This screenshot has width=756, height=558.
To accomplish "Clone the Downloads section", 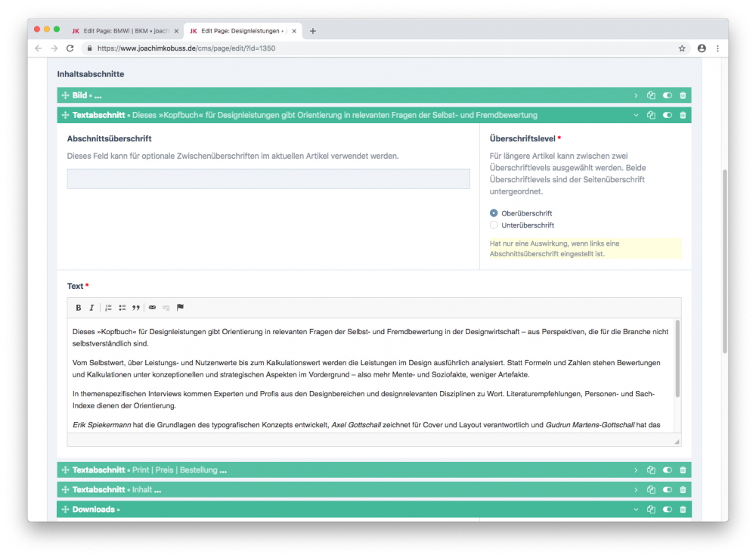I will [x=651, y=510].
